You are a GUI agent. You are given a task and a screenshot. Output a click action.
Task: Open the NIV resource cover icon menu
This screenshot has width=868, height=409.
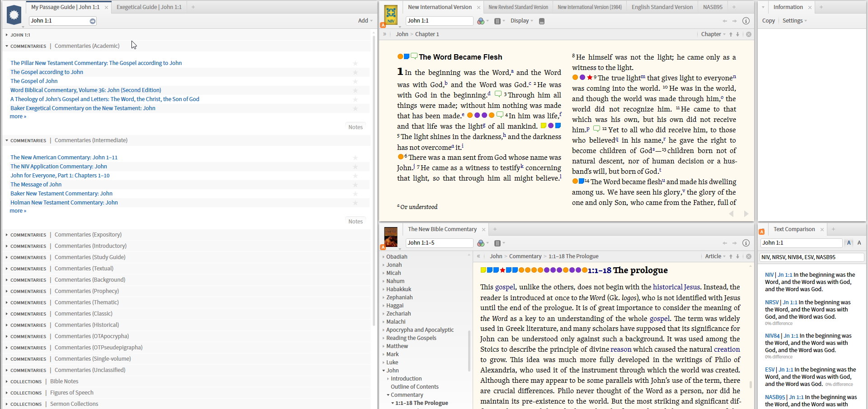(391, 15)
